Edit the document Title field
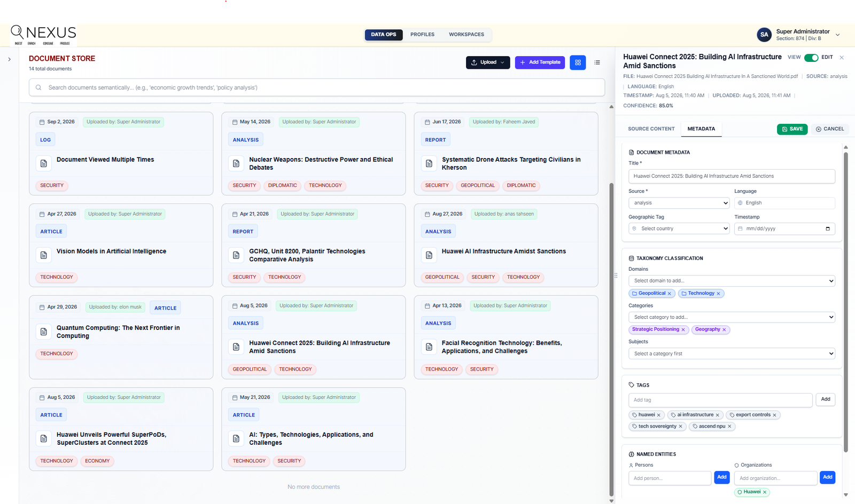 click(x=732, y=176)
